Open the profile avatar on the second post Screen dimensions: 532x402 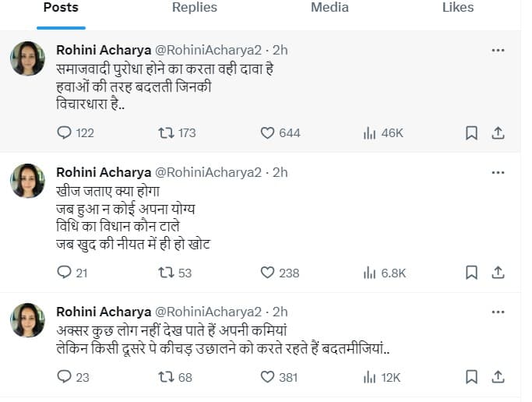click(x=27, y=181)
